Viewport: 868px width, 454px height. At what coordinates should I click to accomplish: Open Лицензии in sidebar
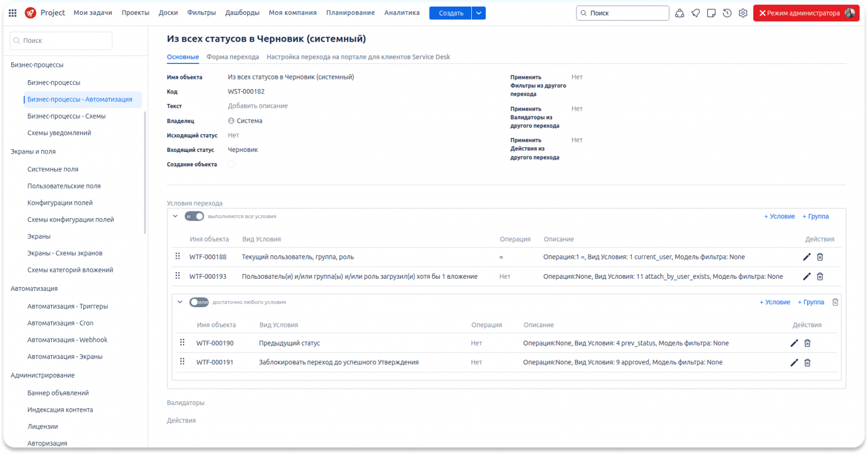point(43,427)
